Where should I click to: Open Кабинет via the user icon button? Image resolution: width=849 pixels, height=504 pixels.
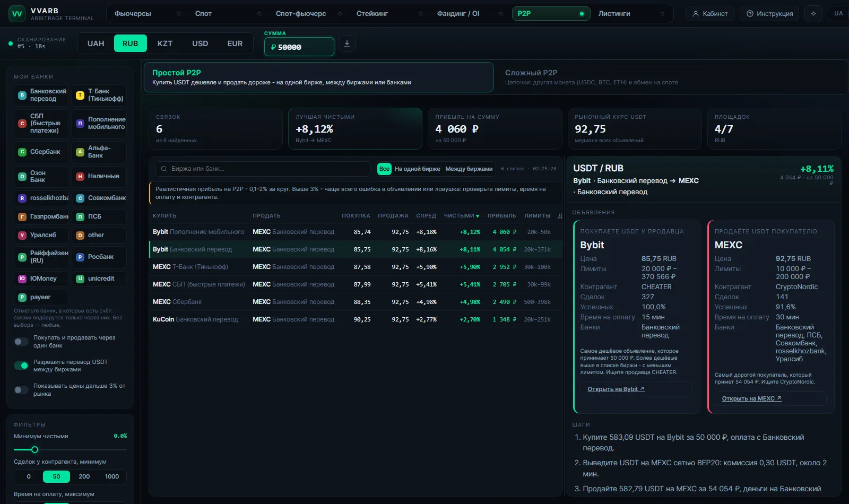(710, 14)
